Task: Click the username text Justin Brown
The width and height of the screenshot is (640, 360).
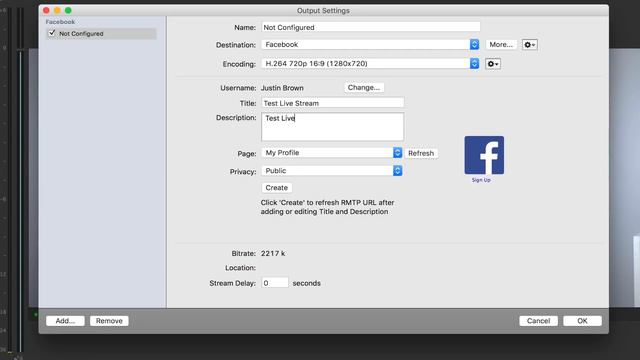Action: pos(282,88)
